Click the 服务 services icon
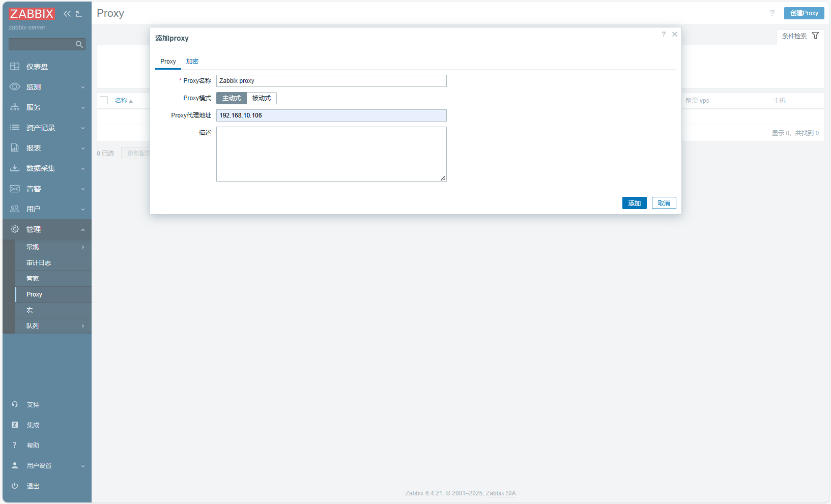831x504 pixels. click(15, 107)
